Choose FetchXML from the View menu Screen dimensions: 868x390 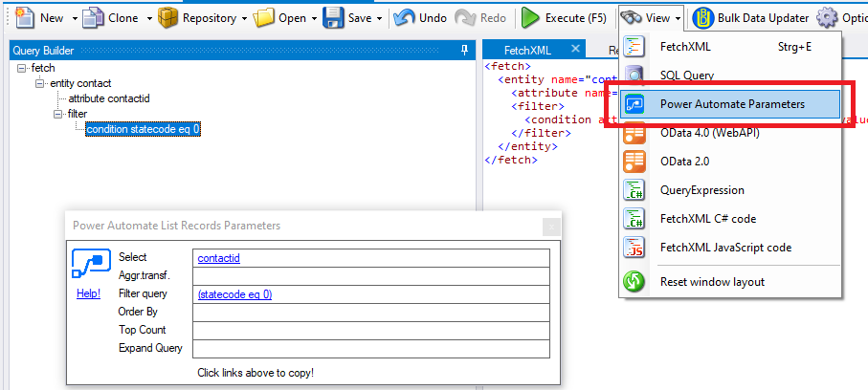coord(730,47)
